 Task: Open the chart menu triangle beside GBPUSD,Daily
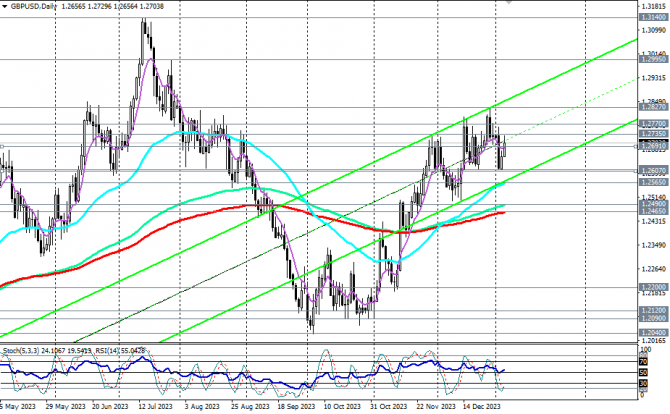pos(5,6)
